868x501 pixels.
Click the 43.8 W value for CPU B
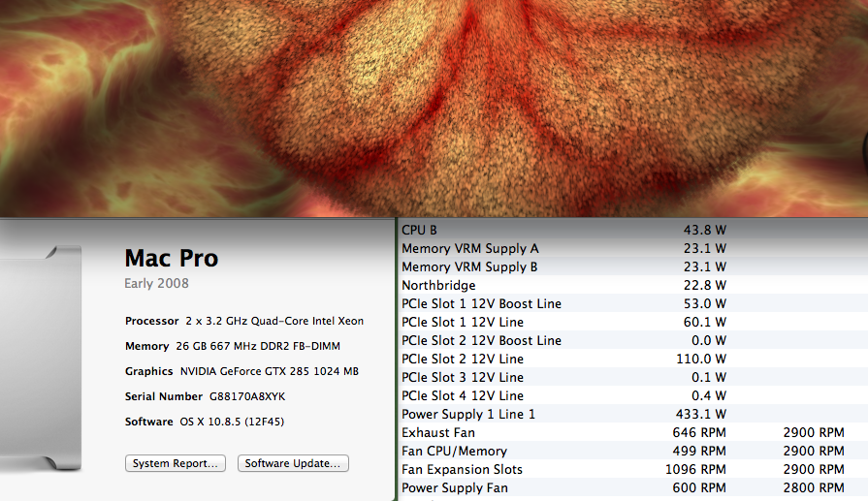(705, 230)
